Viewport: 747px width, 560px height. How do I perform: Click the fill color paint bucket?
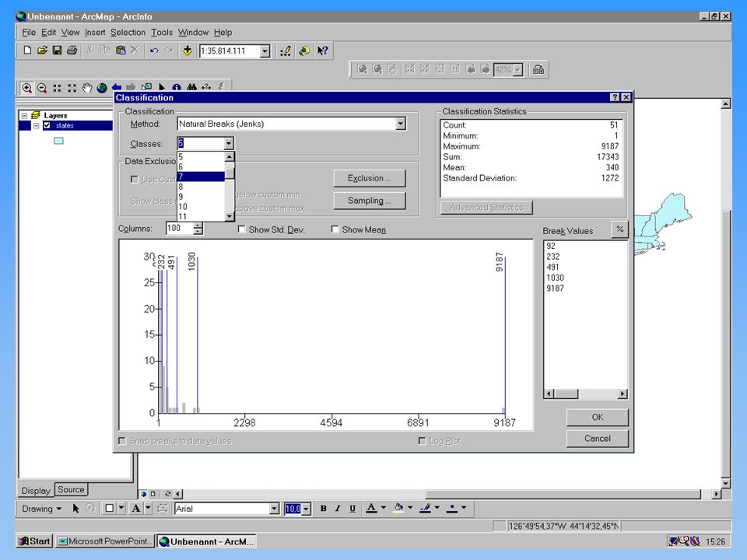tap(398, 508)
